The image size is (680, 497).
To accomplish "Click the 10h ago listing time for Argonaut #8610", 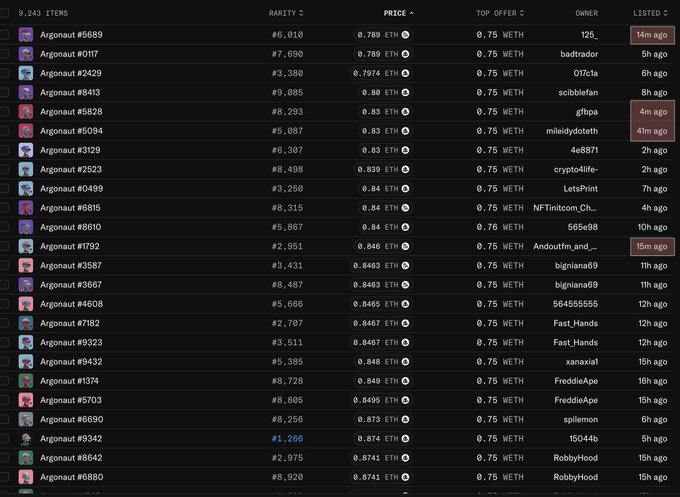I will click(x=653, y=227).
